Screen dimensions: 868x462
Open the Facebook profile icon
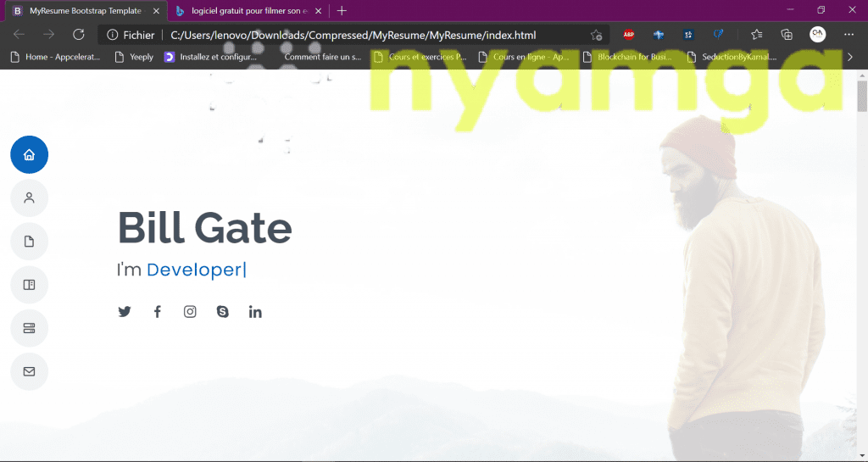tap(157, 312)
